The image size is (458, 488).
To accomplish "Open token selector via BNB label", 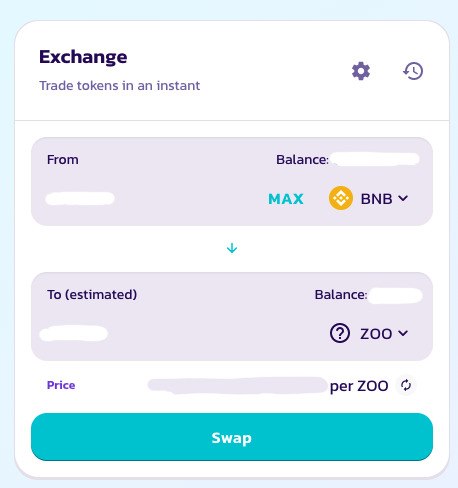I will point(376,199).
